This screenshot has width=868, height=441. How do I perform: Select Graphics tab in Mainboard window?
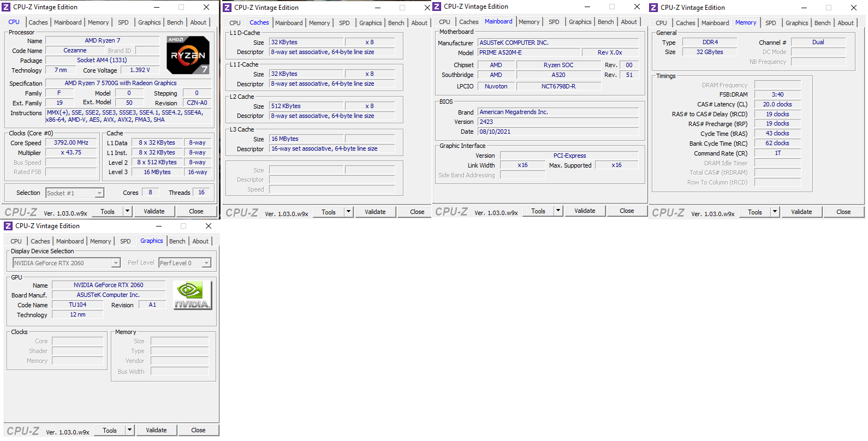coord(580,22)
